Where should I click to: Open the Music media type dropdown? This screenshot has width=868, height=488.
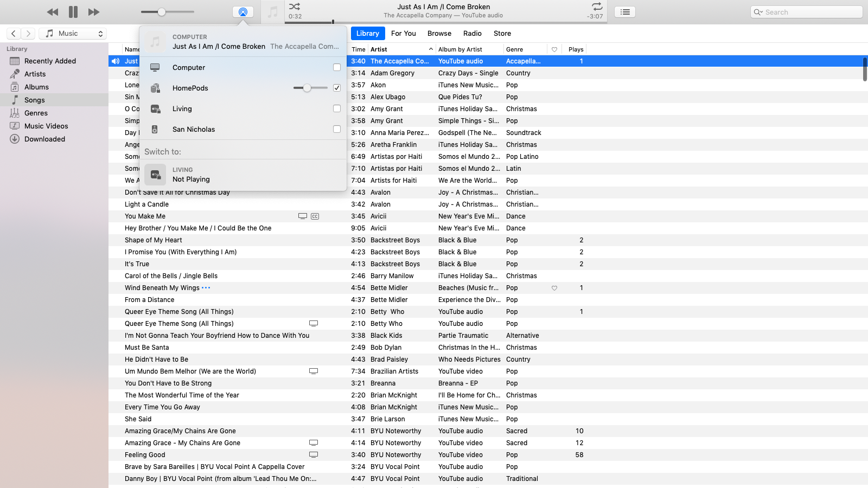(74, 34)
